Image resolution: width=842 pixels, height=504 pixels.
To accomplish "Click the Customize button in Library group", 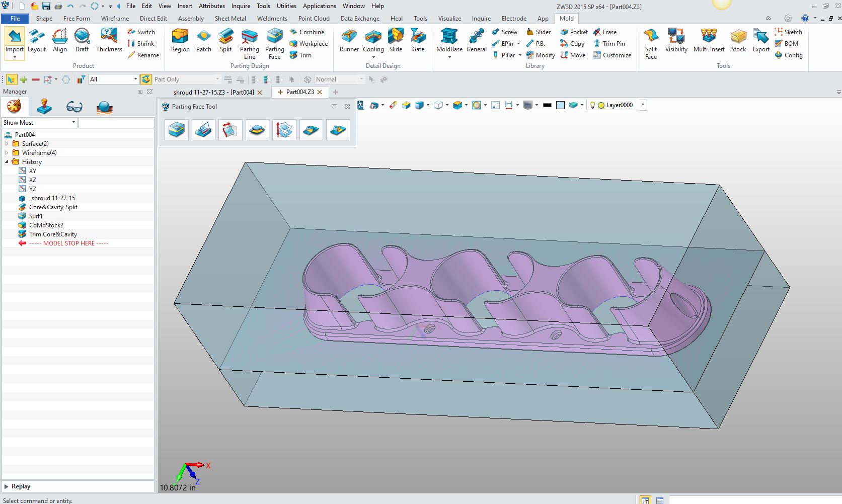I will (612, 55).
